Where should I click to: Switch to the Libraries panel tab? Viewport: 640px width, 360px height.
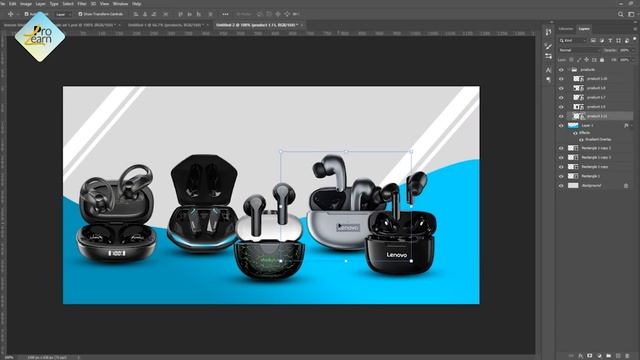click(x=566, y=29)
